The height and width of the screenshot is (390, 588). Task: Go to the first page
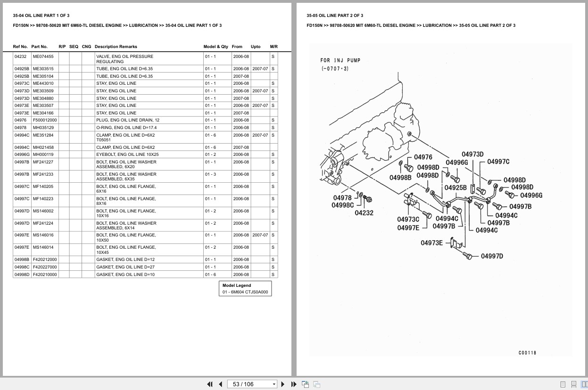[210, 384]
